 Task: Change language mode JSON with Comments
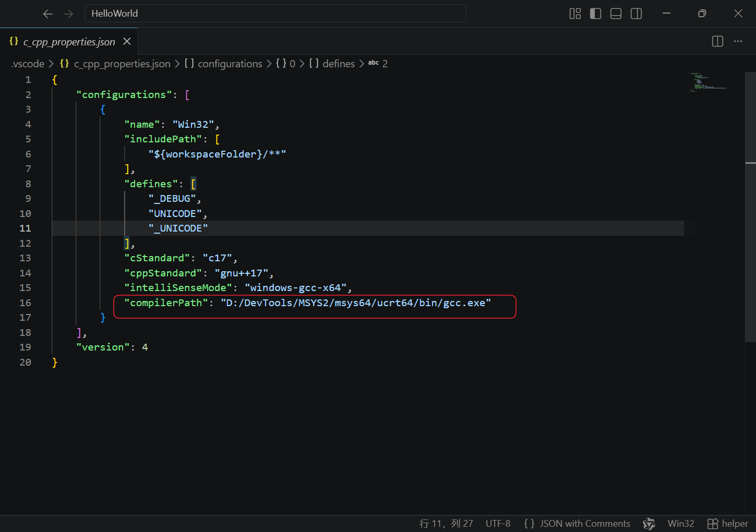pyautogui.click(x=577, y=524)
